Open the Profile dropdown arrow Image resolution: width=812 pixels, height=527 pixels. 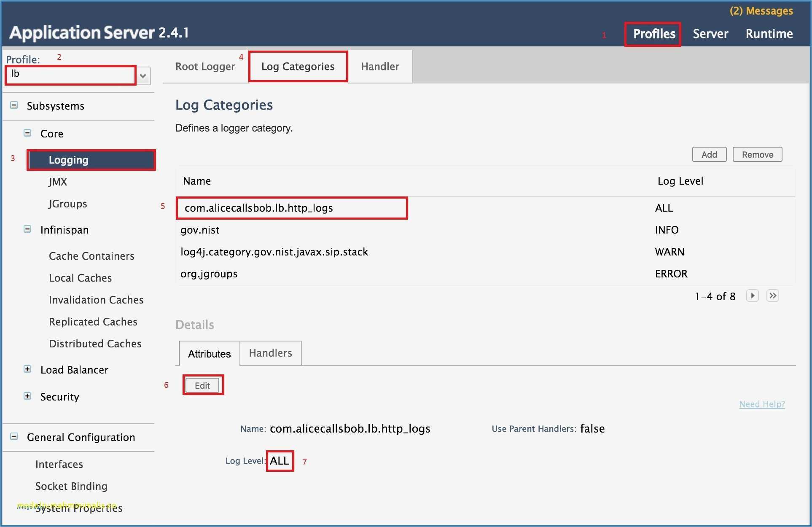(143, 76)
